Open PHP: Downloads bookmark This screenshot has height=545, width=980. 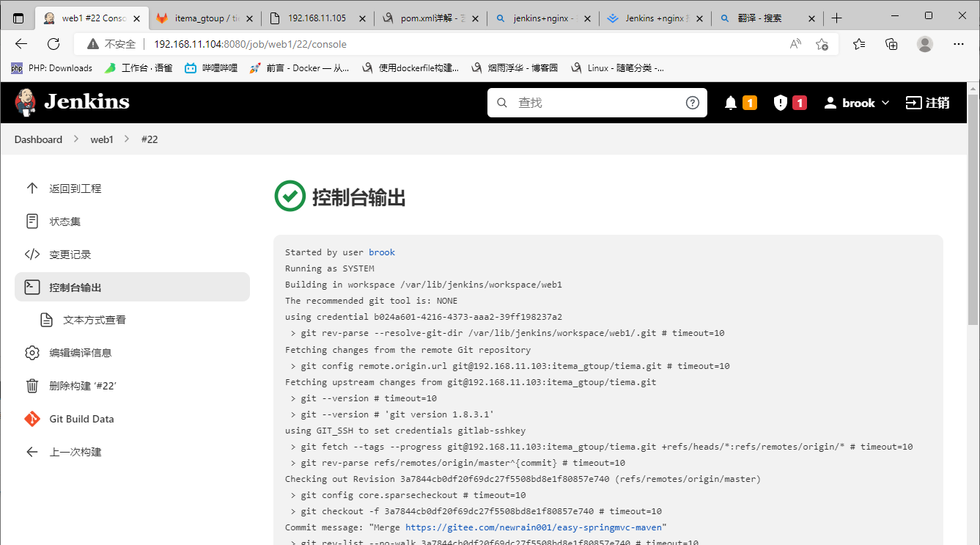click(x=51, y=68)
